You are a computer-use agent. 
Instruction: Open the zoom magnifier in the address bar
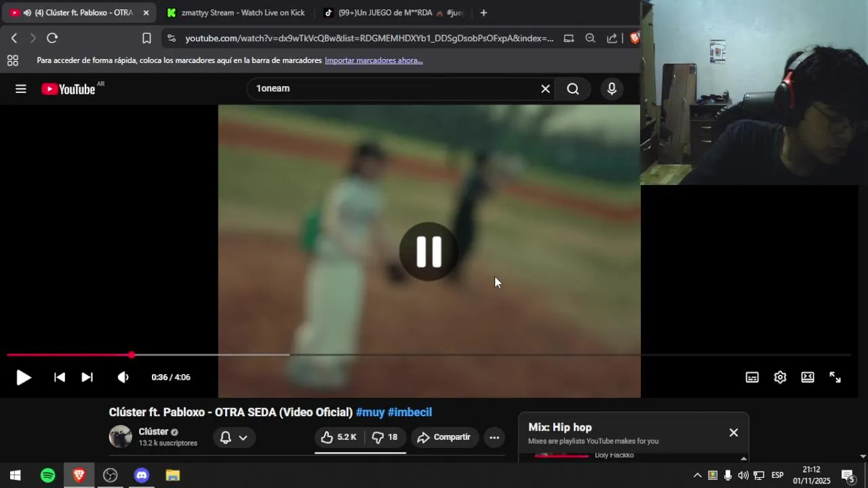point(590,38)
